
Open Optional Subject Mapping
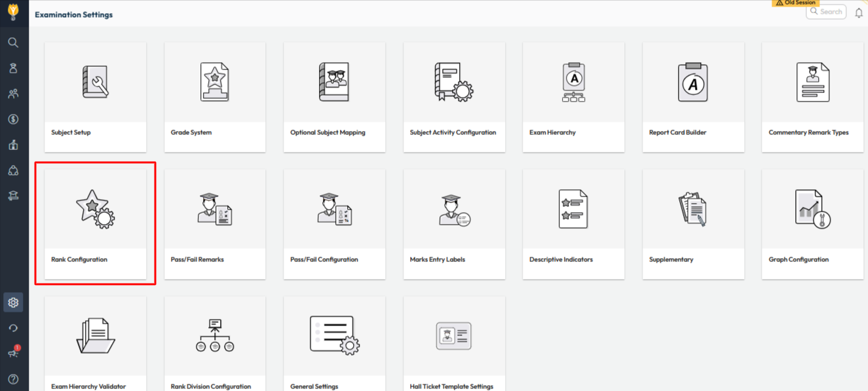click(334, 97)
